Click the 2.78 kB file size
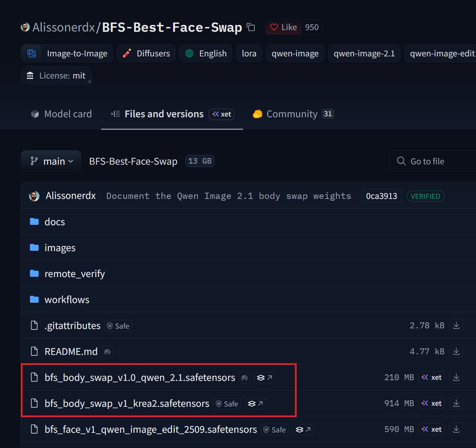The width and height of the screenshot is (476, 448). click(427, 325)
